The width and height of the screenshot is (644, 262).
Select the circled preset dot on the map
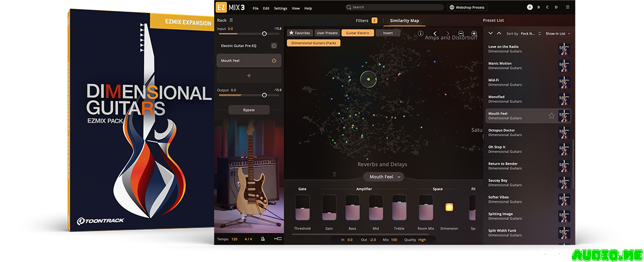pyautogui.click(x=369, y=79)
